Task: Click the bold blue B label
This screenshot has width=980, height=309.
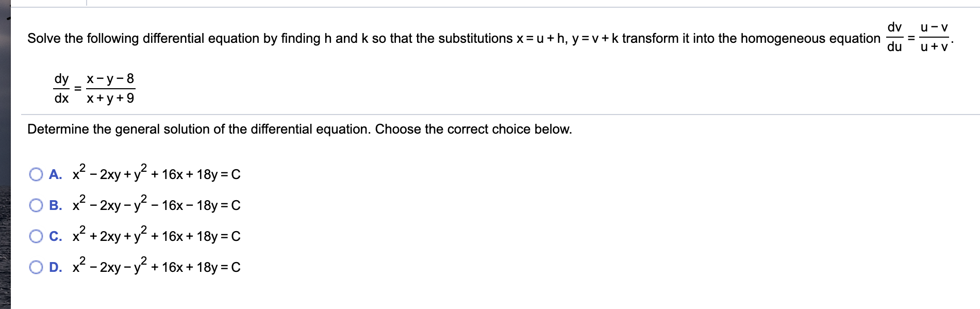Action: 55,206
